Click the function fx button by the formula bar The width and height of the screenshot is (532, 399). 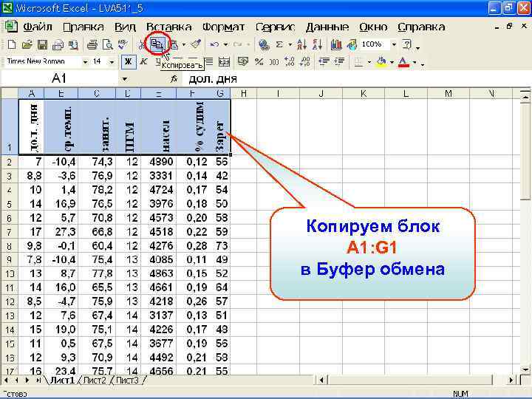click(x=174, y=79)
